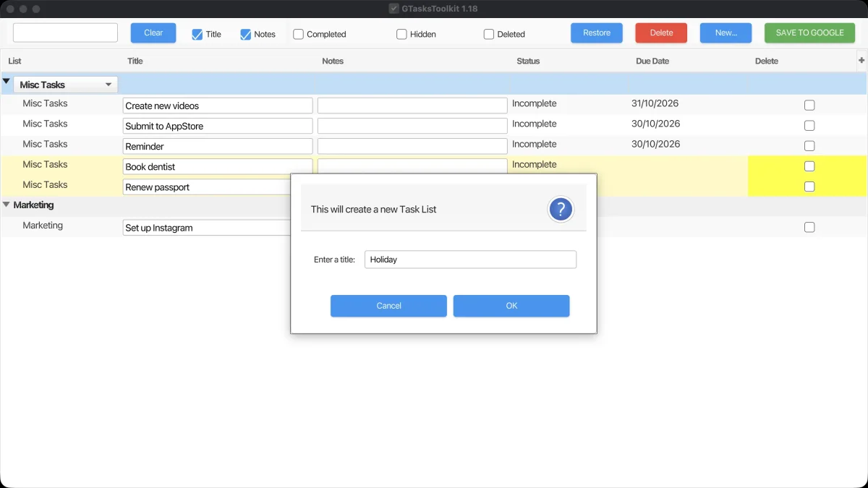Image resolution: width=868 pixels, height=488 pixels.
Task: Enable the Completed filter checkbox
Action: click(x=298, y=34)
